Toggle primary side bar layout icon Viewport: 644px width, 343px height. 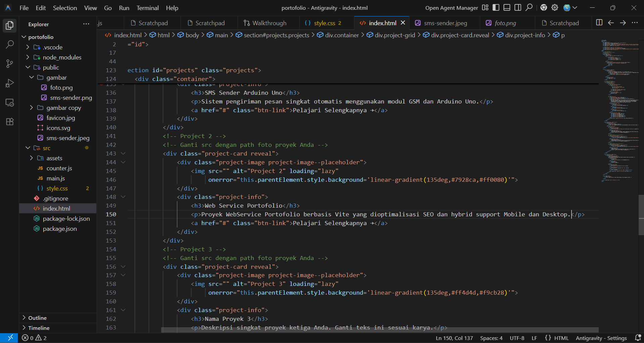point(496,8)
